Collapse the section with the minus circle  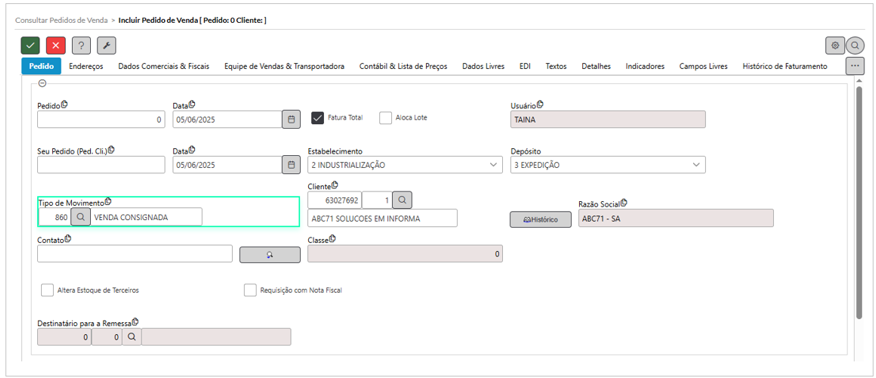tap(42, 83)
